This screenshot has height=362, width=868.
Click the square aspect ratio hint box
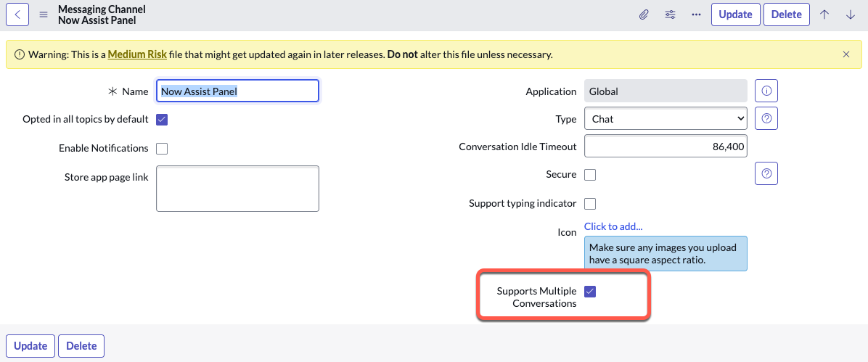coord(666,253)
